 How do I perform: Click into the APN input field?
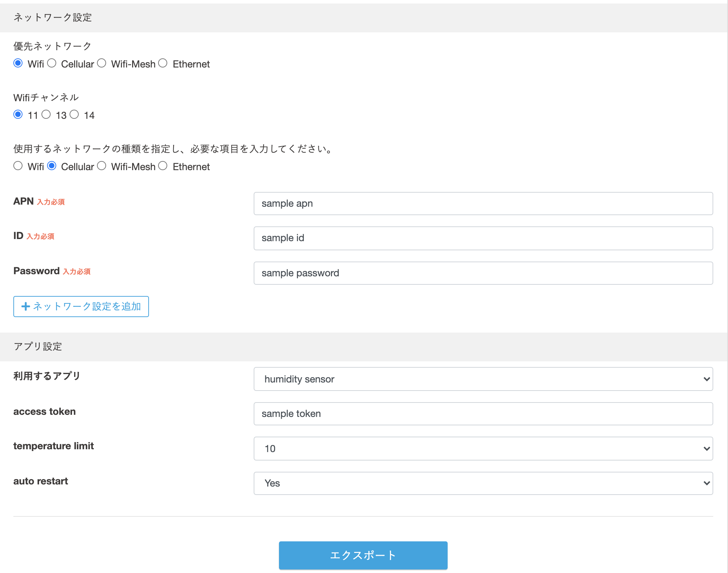pos(483,204)
